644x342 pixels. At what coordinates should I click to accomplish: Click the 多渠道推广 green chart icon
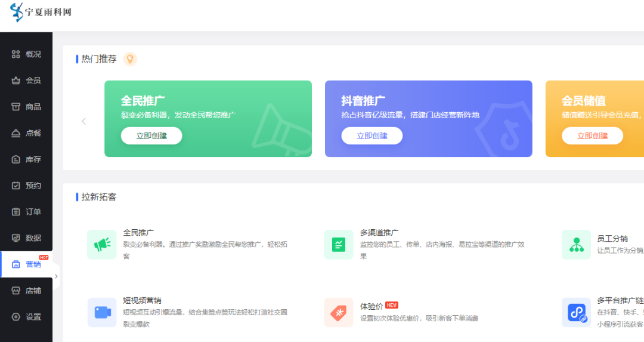point(339,245)
